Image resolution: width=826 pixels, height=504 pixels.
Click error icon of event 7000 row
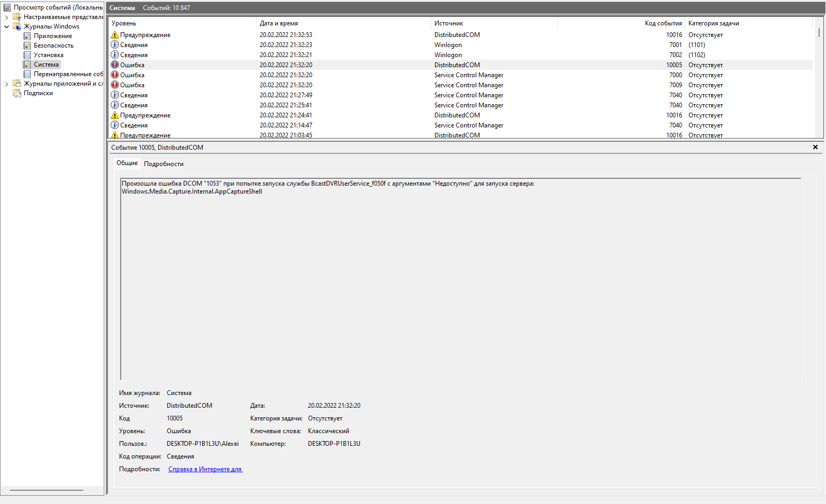click(115, 75)
